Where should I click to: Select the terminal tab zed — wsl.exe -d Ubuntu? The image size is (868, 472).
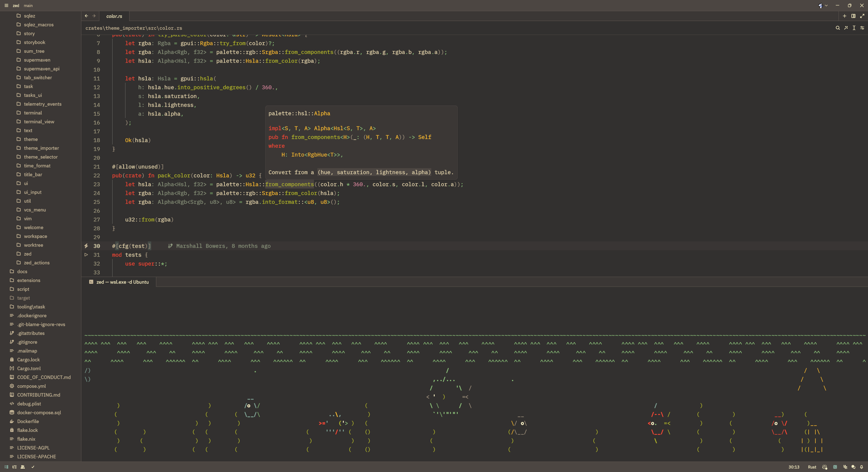click(x=119, y=282)
